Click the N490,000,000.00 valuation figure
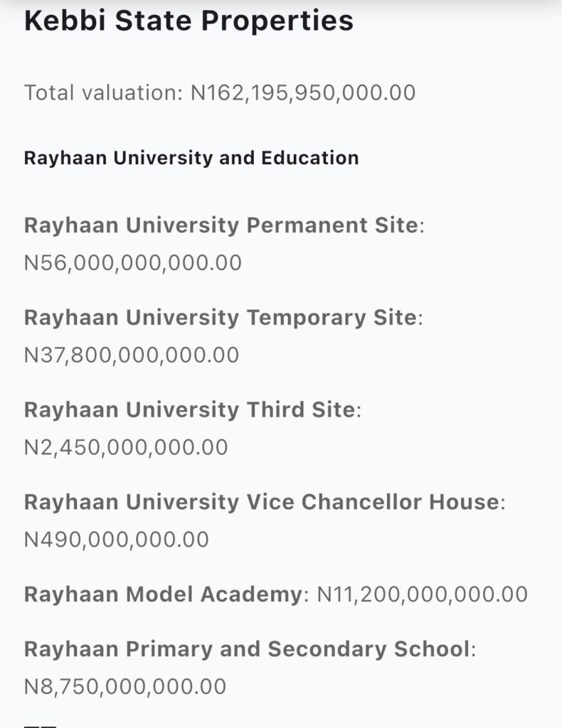Screen dimensions: 562x728 pyautogui.click(x=117, y=540)
